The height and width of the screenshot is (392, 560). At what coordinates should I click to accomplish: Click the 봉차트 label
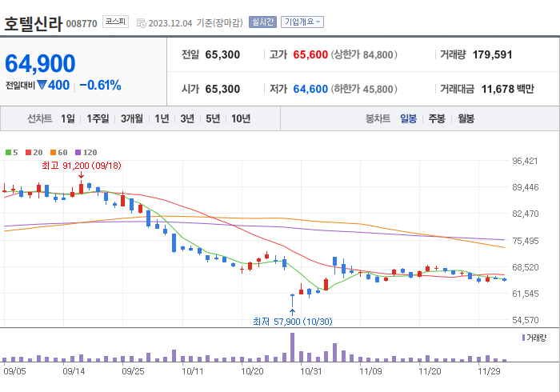[378, 118]
